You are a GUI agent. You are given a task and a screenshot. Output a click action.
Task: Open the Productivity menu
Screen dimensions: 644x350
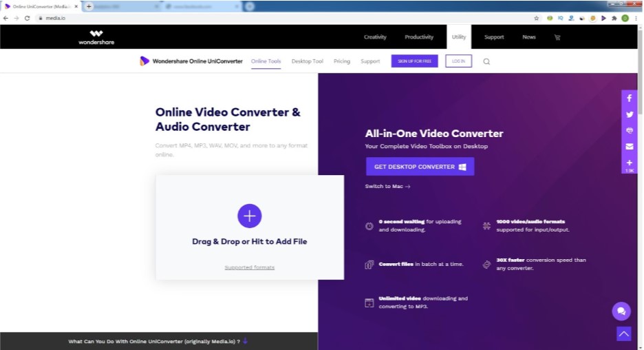(x=419, y=37)
